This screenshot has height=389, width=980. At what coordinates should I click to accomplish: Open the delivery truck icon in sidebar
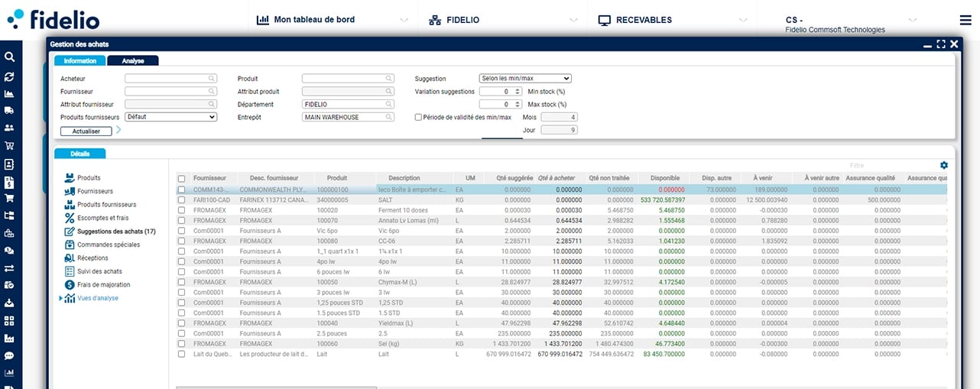[9, 112]
